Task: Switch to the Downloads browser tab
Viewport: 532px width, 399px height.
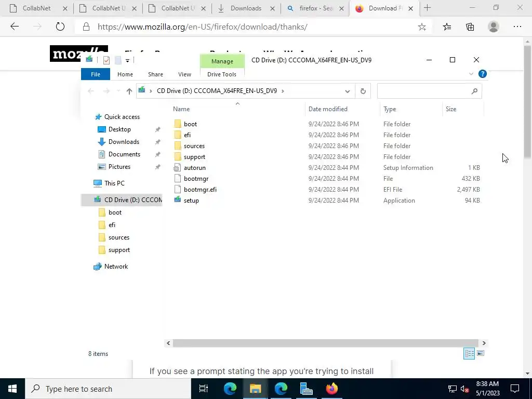Action: click(246, 8)
